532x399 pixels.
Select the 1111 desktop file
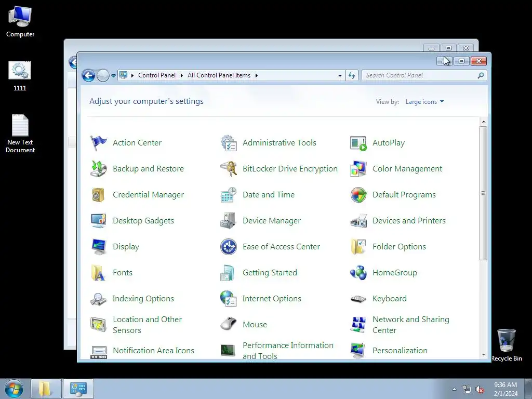(20, 76)
